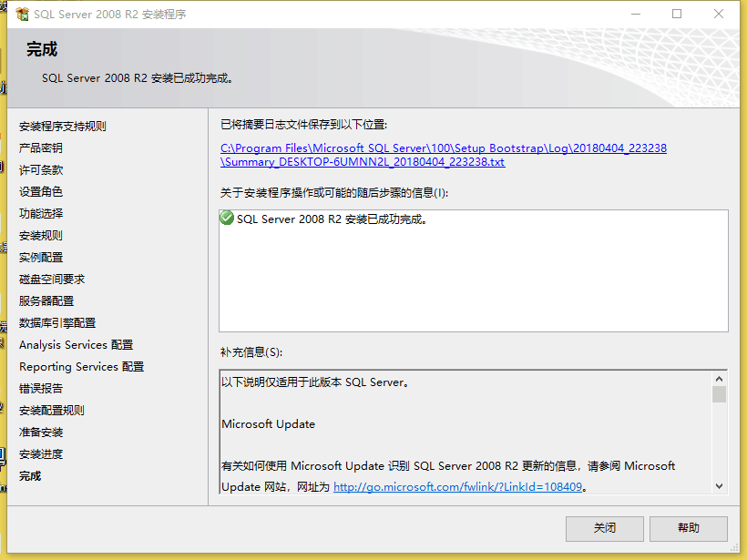Select the 安装进度 step
The image size is (747, 560).
click(x=40, y=454)
